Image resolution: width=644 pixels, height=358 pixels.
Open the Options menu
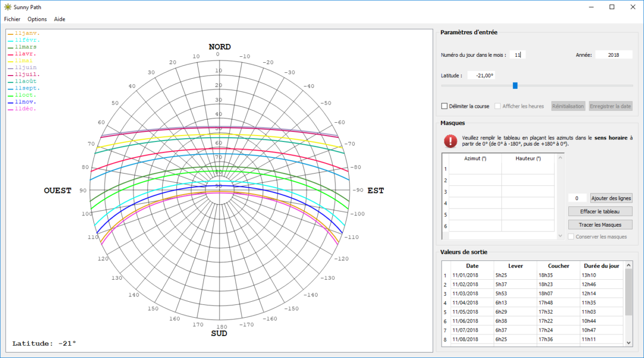37,19
